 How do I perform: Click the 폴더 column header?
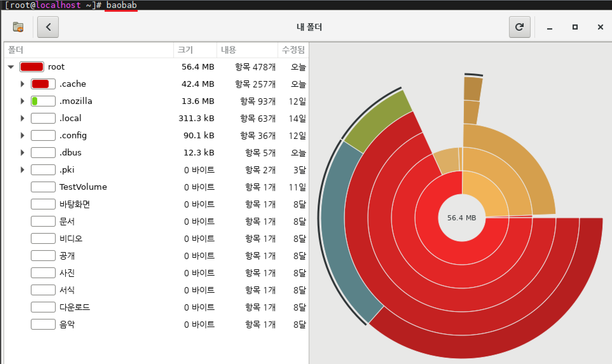pyautogui.click(x=88, y=50)
